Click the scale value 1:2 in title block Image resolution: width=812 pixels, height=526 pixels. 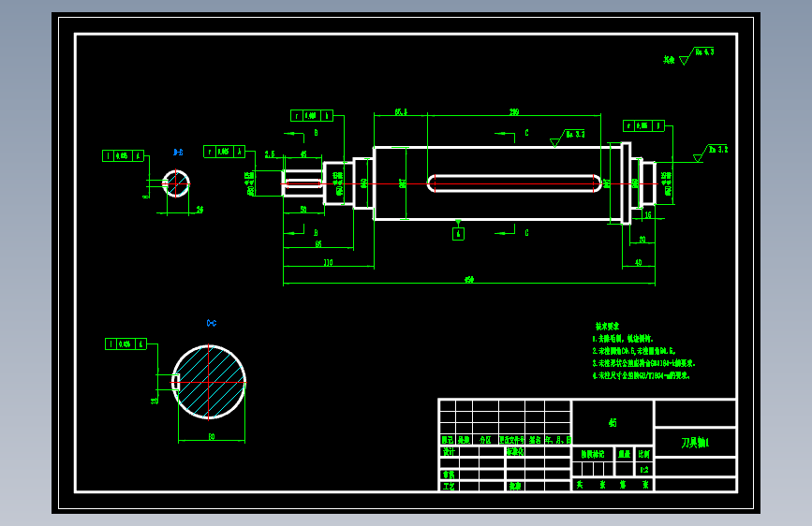(644, 470)
